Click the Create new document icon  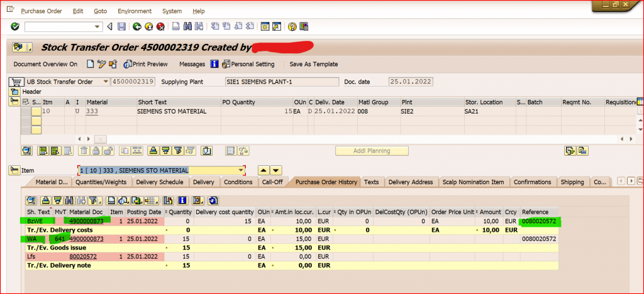(x=91, y=64)
